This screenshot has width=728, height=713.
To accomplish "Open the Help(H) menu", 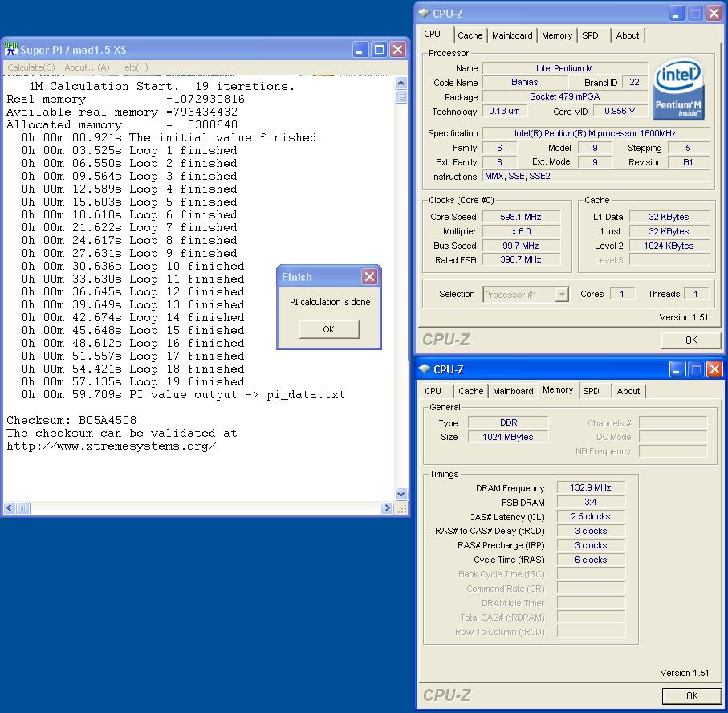I will [x=133, y=67].
